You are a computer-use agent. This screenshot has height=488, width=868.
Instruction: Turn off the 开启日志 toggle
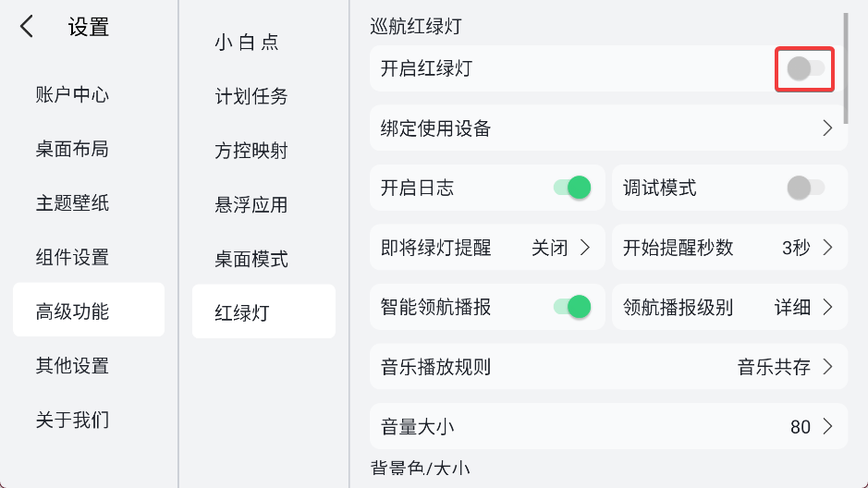[x=572, y=189]
